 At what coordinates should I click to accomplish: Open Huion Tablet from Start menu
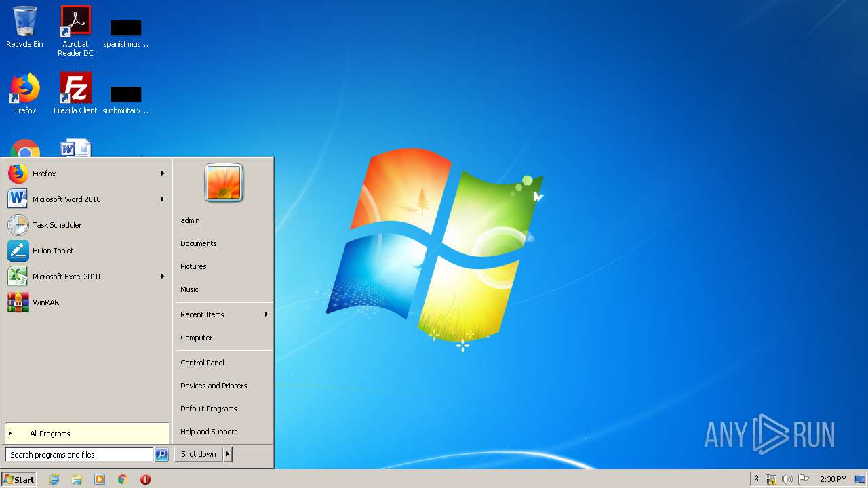[86, 251]
